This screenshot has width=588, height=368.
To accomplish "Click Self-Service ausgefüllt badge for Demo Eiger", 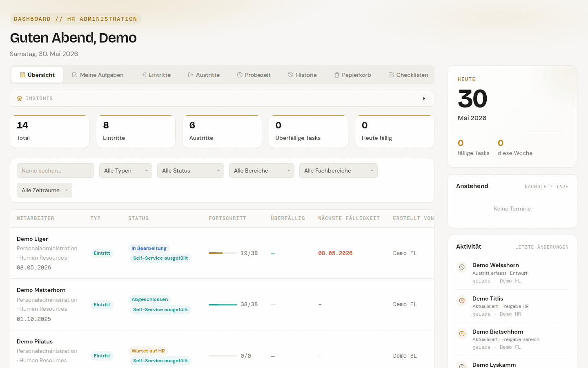I will [x=160, y=258].
